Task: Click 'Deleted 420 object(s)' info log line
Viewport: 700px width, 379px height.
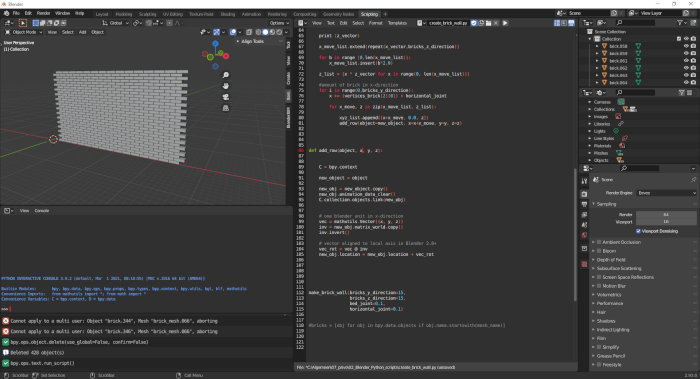Action: 38,353
